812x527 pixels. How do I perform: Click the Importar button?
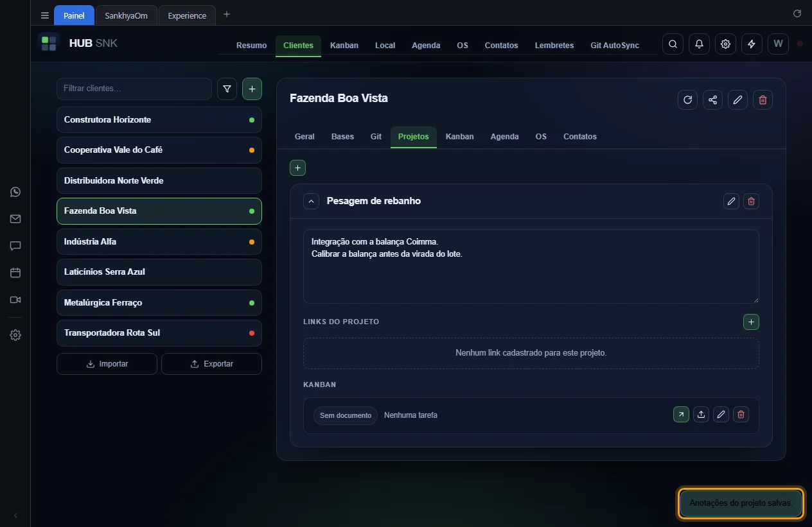107,364
